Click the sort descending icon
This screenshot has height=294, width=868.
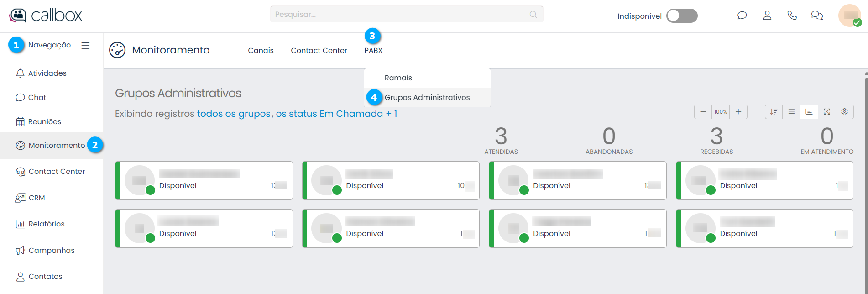coord(774,112)
